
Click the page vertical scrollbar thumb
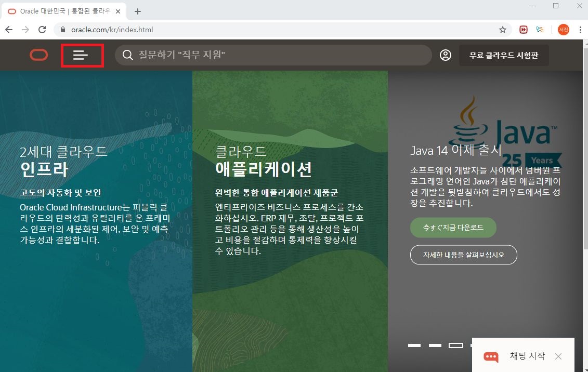click(x=585, y=148)
